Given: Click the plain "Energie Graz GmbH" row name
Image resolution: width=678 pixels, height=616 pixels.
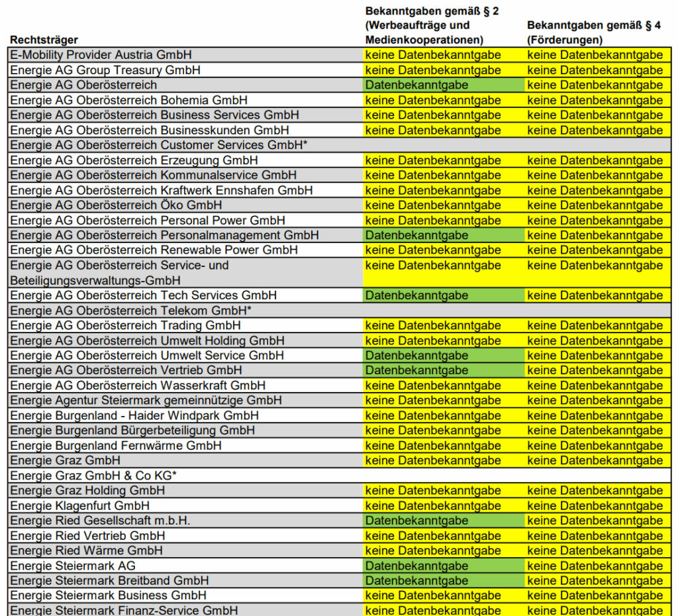Looking at the screenshot, I should (66, 460).
